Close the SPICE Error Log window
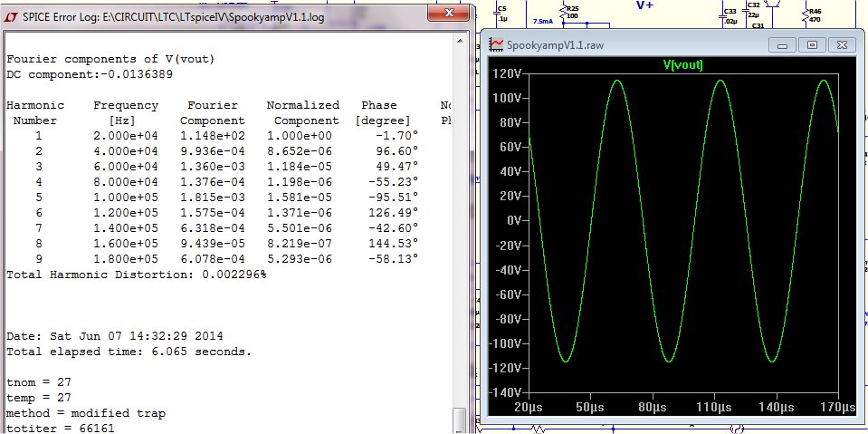Viewport: 868px width, 434px height. click(x=450, y=13)
